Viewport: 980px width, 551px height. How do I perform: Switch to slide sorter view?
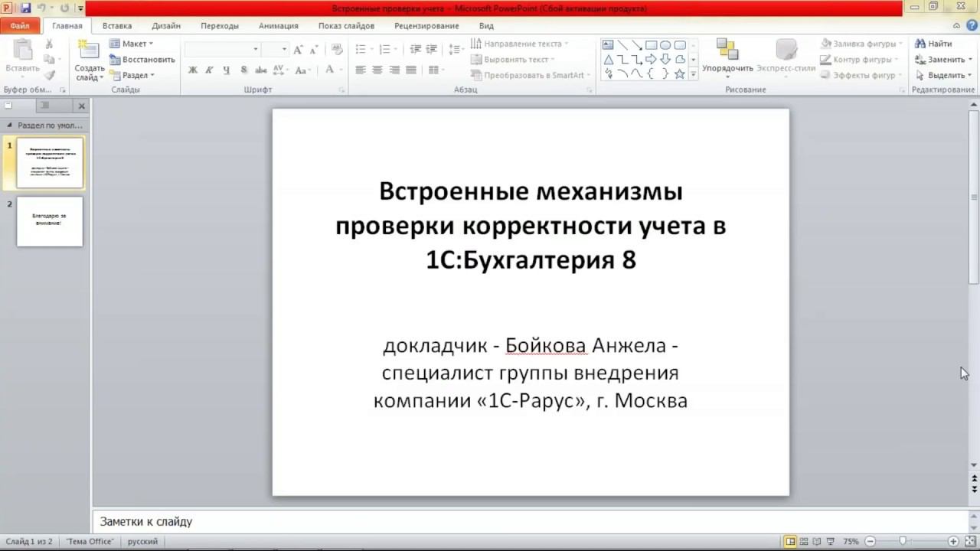(x=803, y=542)
